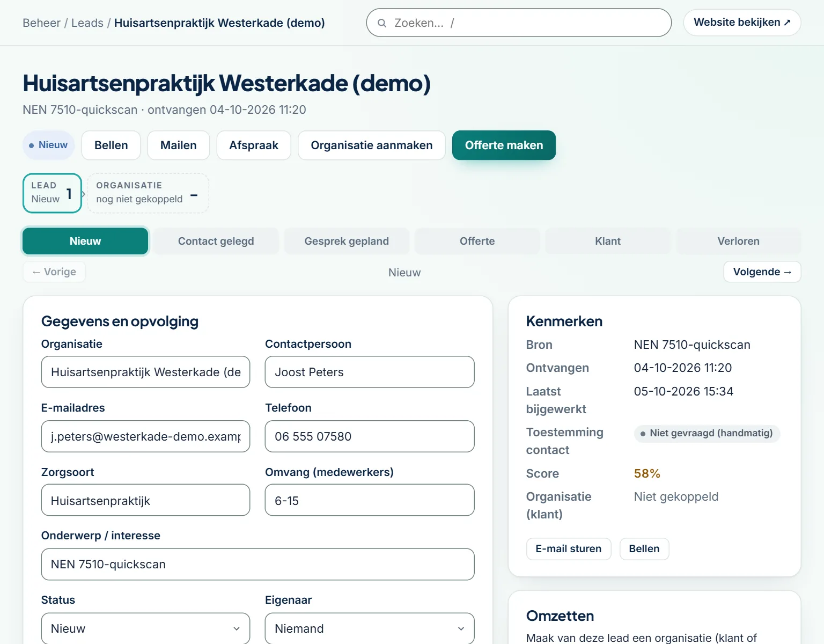Open the Eigenaar dropdown showing Niemand

click(x=370, y=628)
